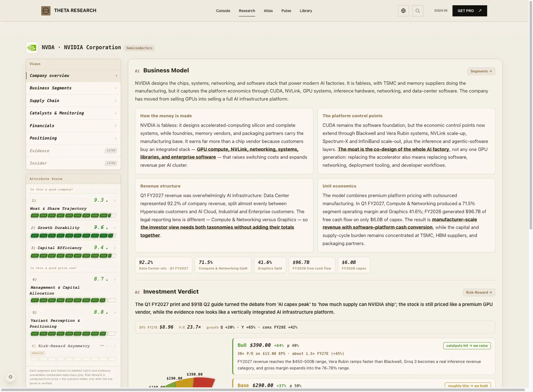Open the settings gear icon
Screen dimensions: 533x392
point(11,377)
